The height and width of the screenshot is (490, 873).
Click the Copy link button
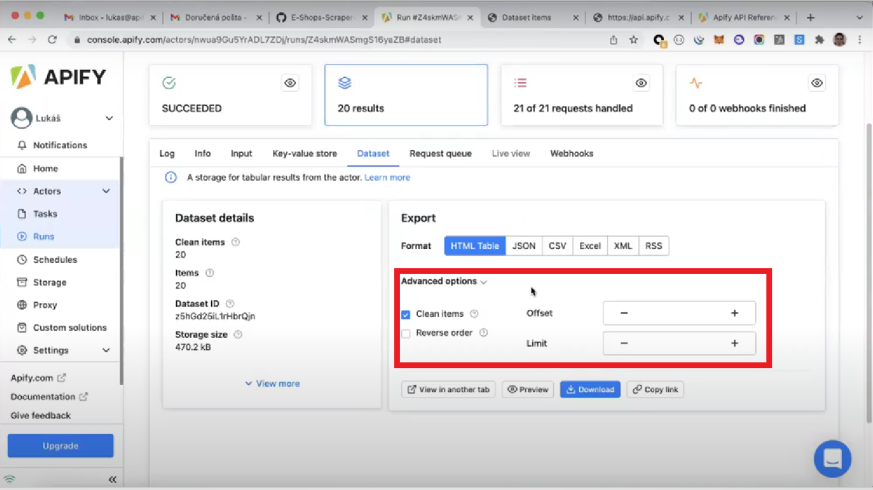coord(655,389)
